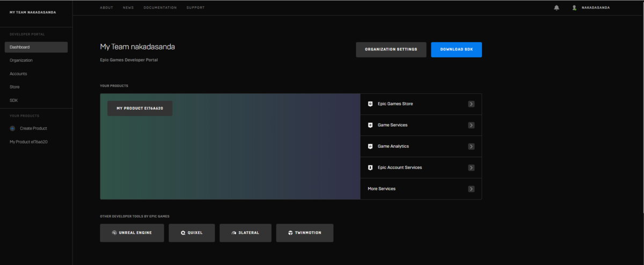
Task: Select Organization in the sidebar
Action: (21, 60)
